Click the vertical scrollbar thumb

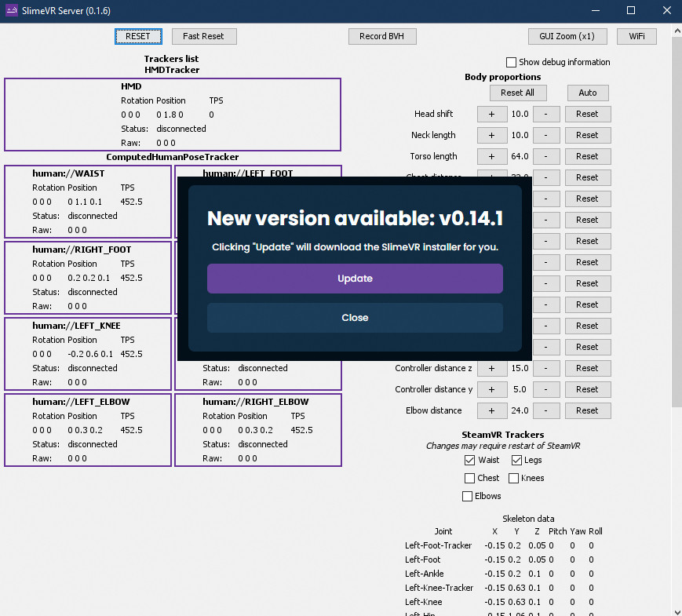click(677, 222)
